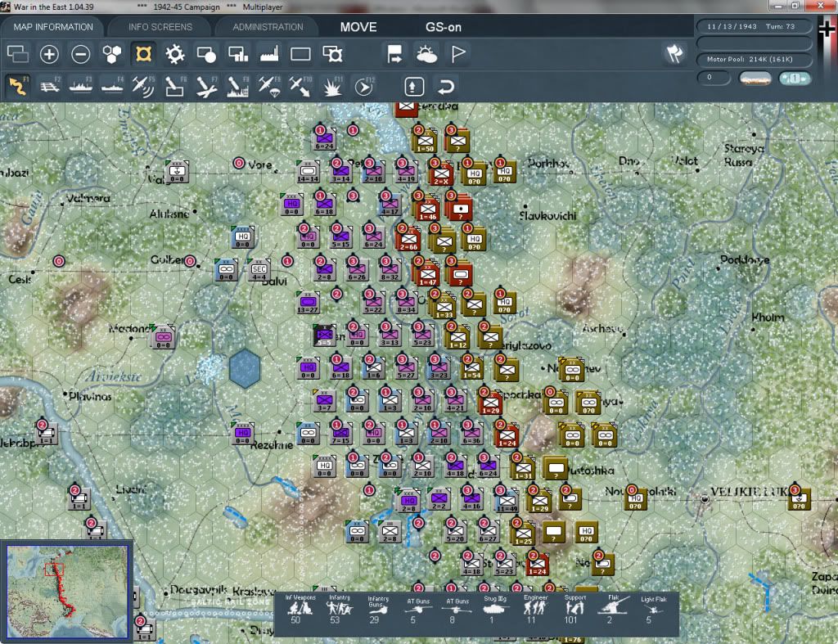Click the Zoom Out minus icon
Viewport: 838px width, 644px height.
pyautogui.click(x=81, y=54)
